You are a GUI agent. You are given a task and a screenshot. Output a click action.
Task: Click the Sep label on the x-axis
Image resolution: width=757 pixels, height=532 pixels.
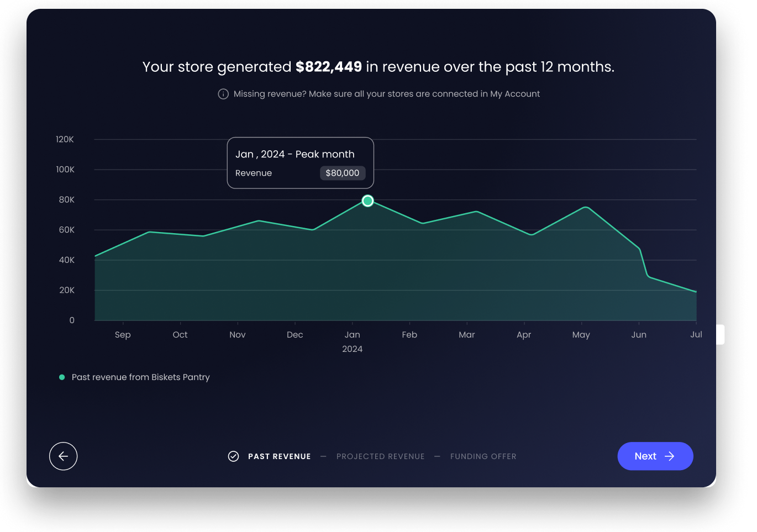123,335
